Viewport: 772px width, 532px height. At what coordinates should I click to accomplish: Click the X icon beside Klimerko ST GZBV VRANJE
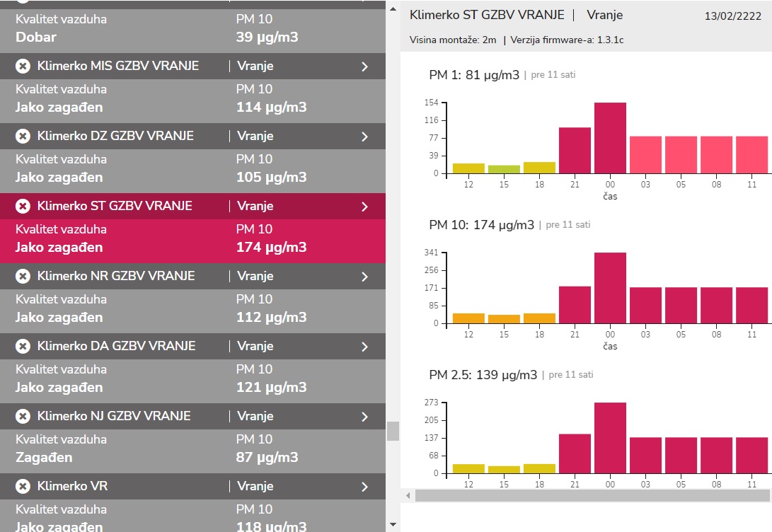pyautogui.click(x=23, y=206)
